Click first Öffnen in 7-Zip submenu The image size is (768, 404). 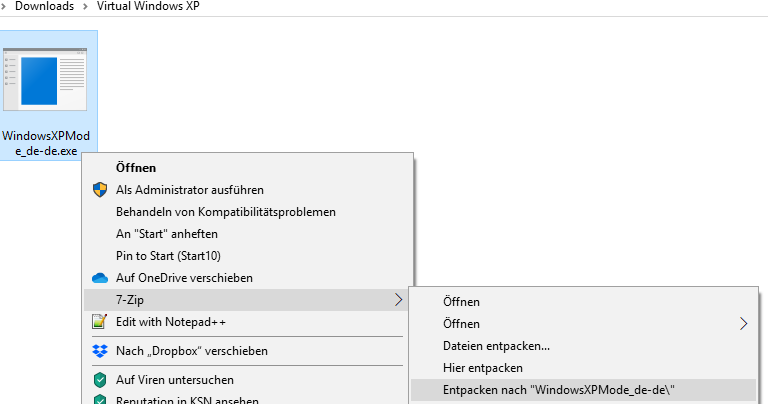point(461,302)
